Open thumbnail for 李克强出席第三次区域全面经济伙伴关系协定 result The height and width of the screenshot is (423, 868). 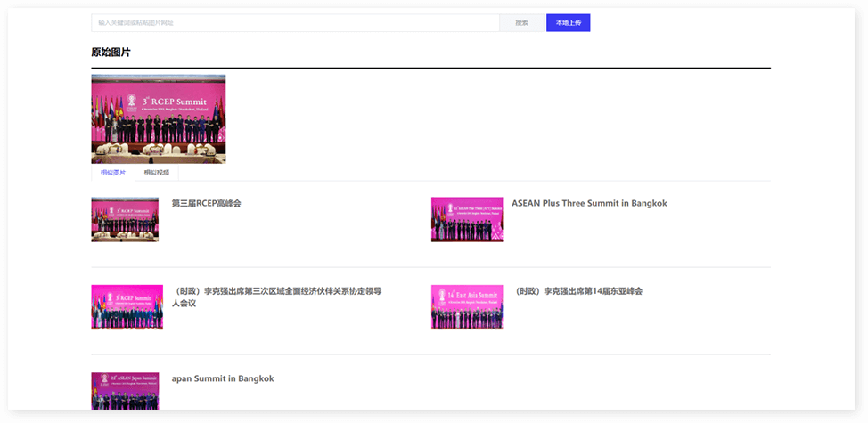(x=127, y=307)
